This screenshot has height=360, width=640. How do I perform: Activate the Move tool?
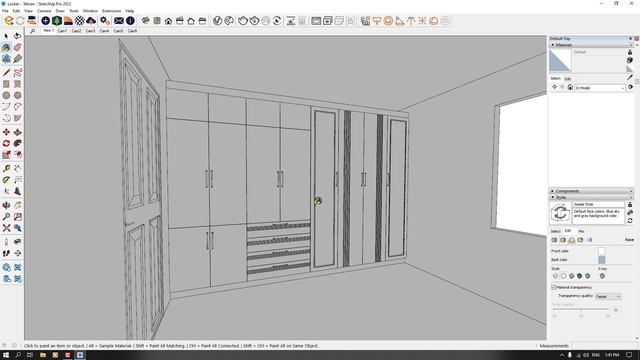6,132
